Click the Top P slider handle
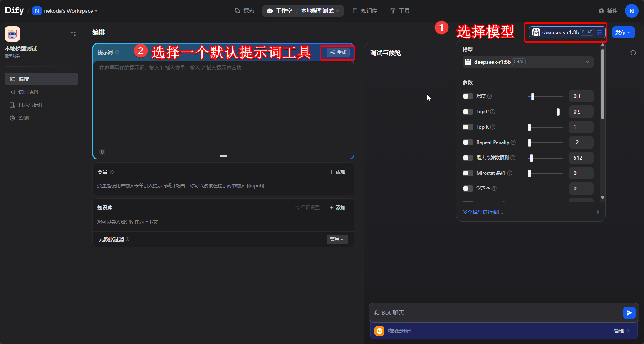644x344 pixels. pos(558,112)
